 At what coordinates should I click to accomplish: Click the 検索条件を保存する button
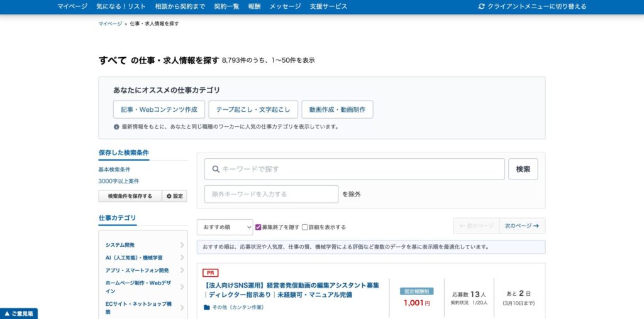pyautogui.click(x=130, y=197)
